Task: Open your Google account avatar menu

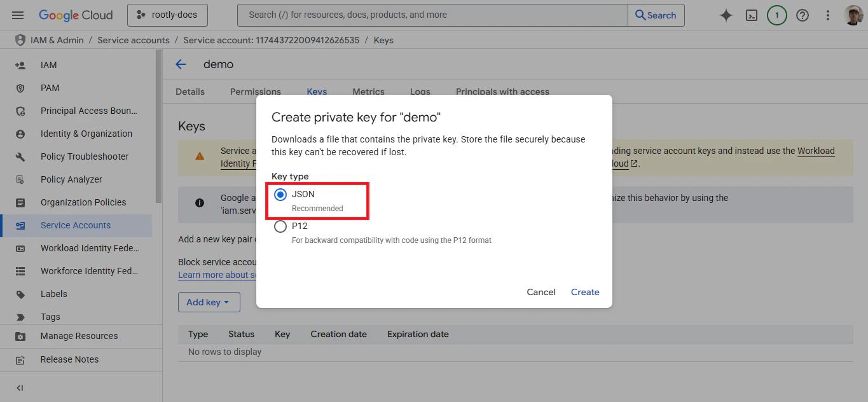Action: (853, 15)
